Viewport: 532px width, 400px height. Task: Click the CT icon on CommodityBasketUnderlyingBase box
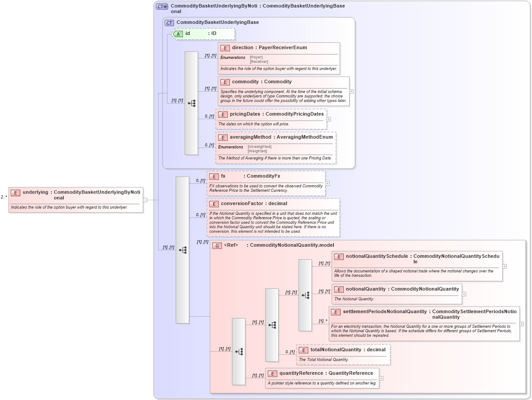tap(169, 22)
